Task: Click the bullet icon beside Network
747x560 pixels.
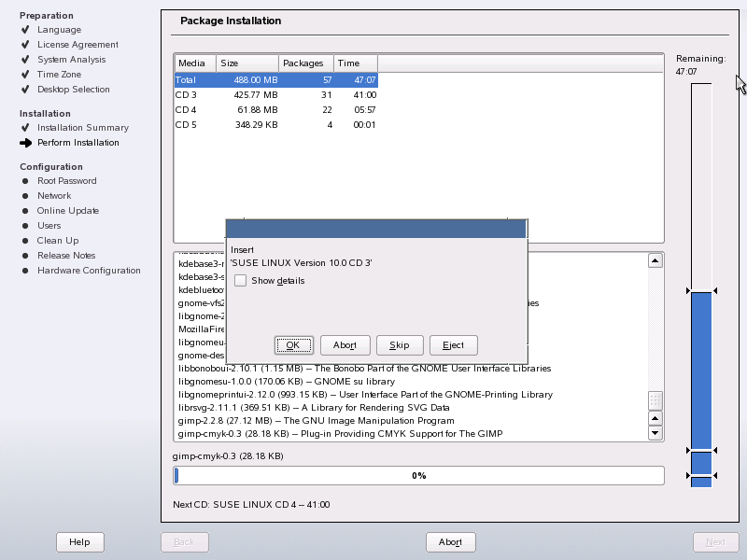Action: [25, 196]
